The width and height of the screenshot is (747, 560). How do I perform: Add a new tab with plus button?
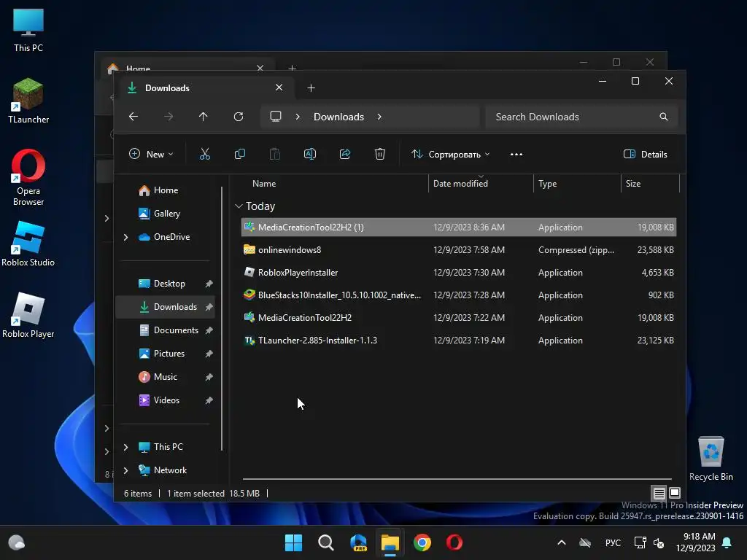click(x=311, y=87)
